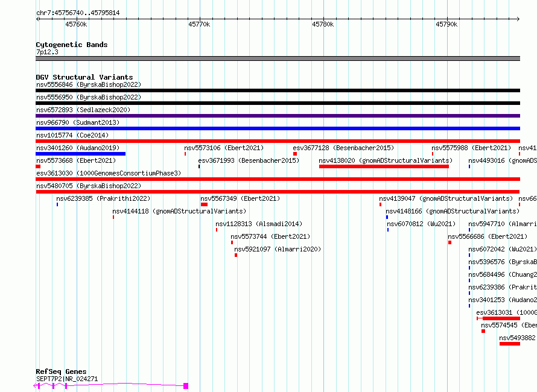Open nsv5396576 Byrska variant label
The width and height of the screenshot is (537, 392).
[503, 262]
